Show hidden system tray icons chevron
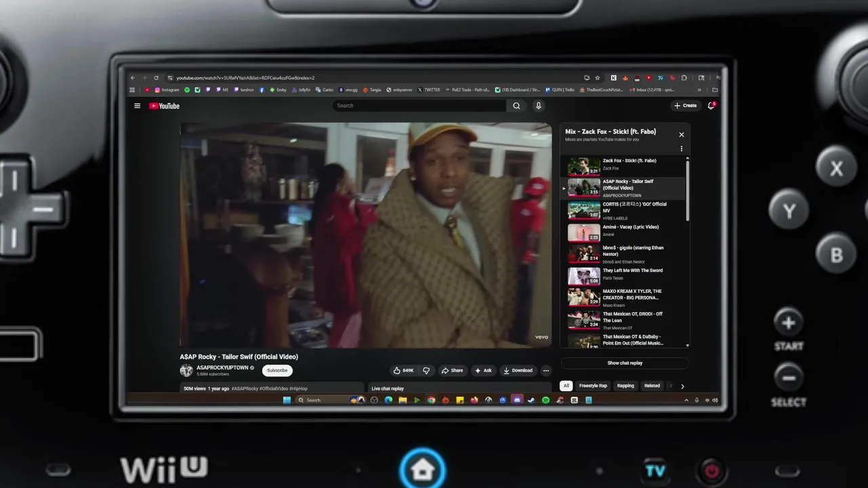This screenshot has height=488, width=868. (686, 401)
